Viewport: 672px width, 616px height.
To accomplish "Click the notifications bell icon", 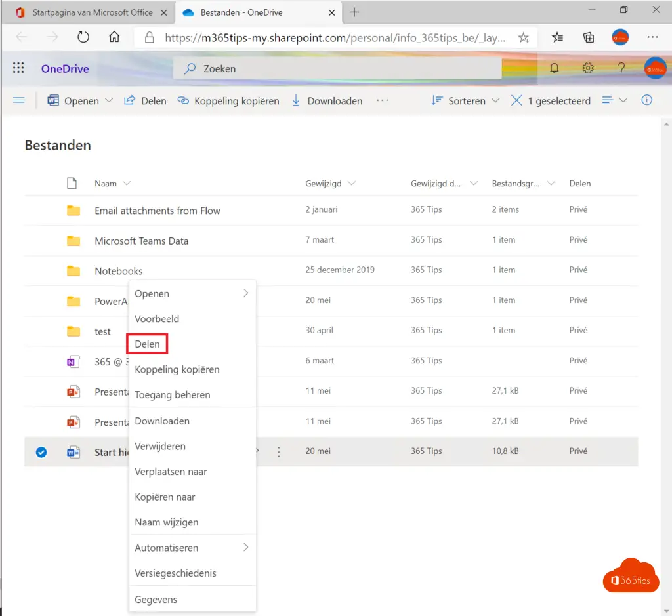I will point(554,68).
